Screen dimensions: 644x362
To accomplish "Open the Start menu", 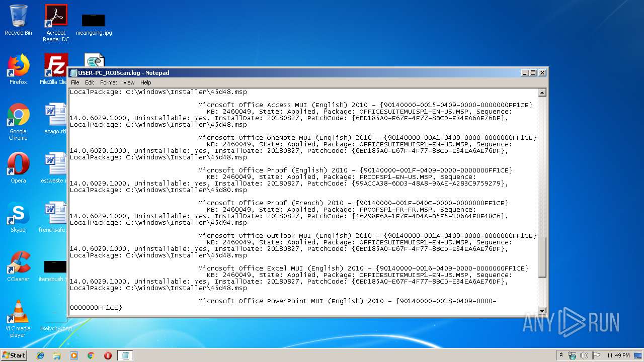I will tap(14, 355).
